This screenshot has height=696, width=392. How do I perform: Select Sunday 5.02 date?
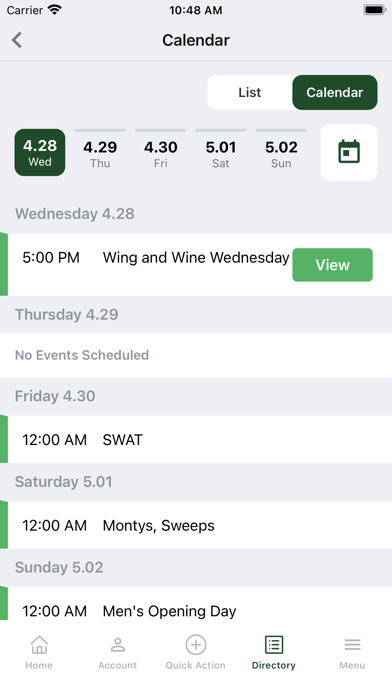281,152
